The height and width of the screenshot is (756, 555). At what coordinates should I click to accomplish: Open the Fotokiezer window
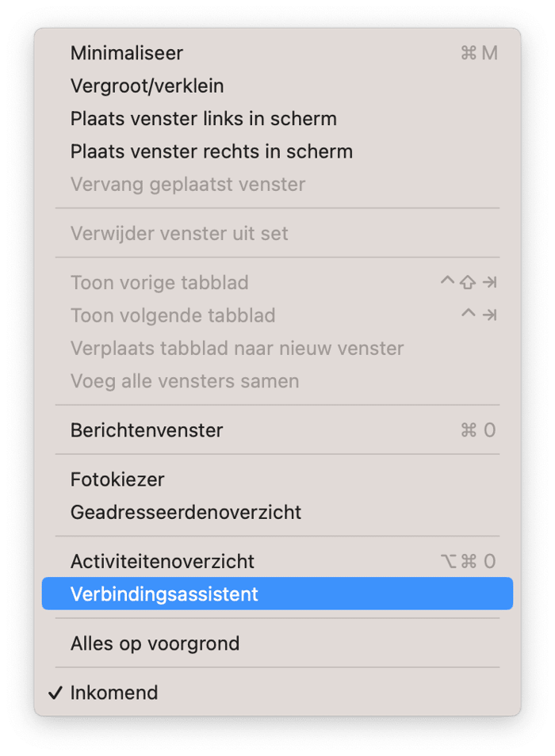click(277, 479)
